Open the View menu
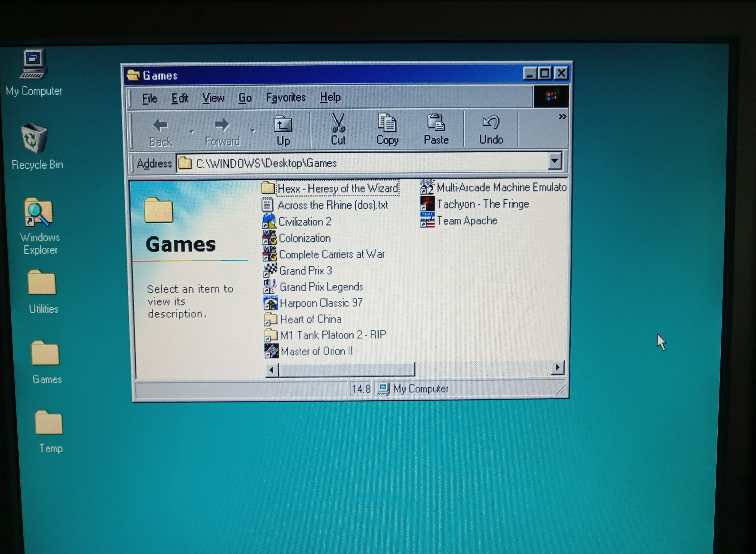This screenshot has height=554, width=756. (213, 98)
